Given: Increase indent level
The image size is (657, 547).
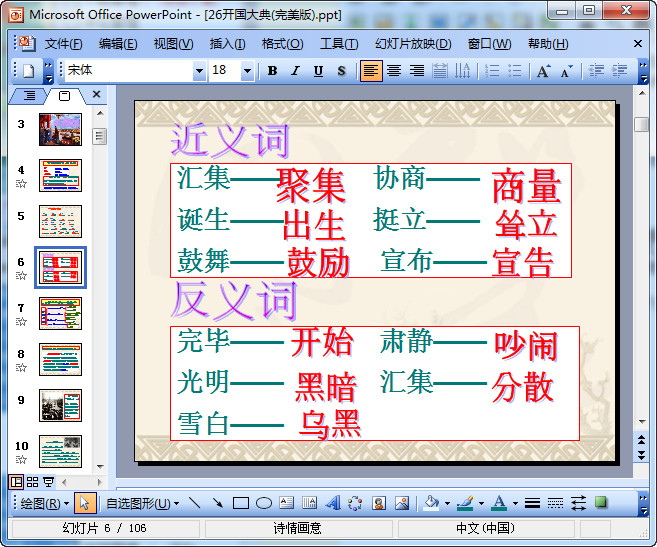Looking at the screenshot, I should pyautogui.click(x=619, y=70).
